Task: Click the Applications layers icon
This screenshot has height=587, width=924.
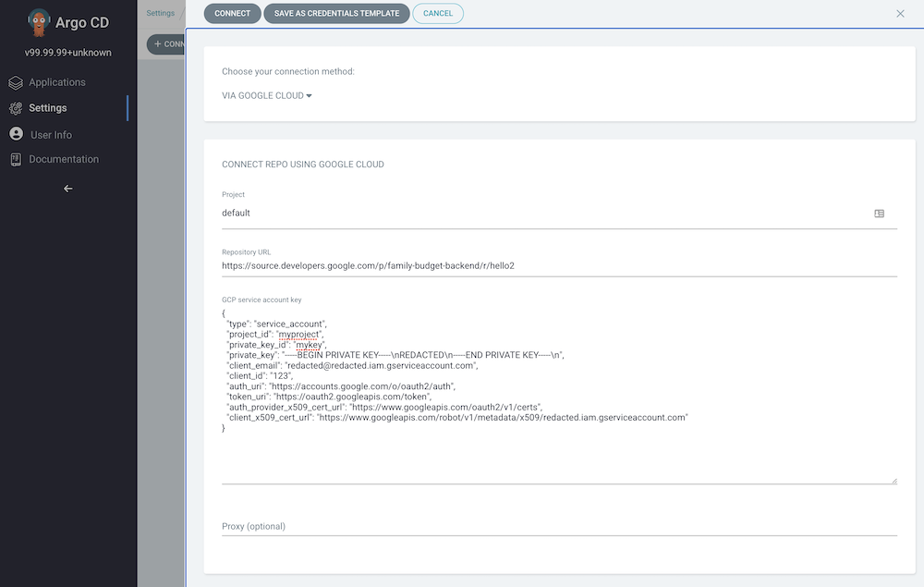Action: pyautogui.click(x=16, y=82)
